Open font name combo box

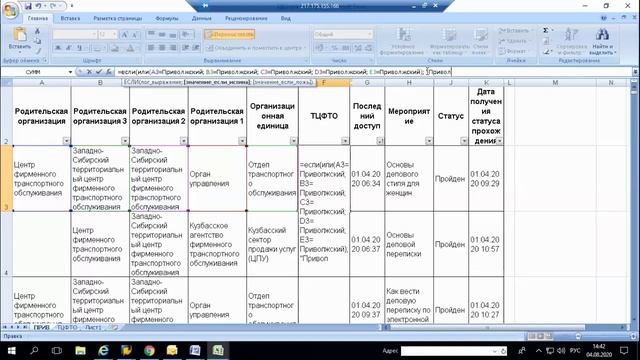click(75, 35)
